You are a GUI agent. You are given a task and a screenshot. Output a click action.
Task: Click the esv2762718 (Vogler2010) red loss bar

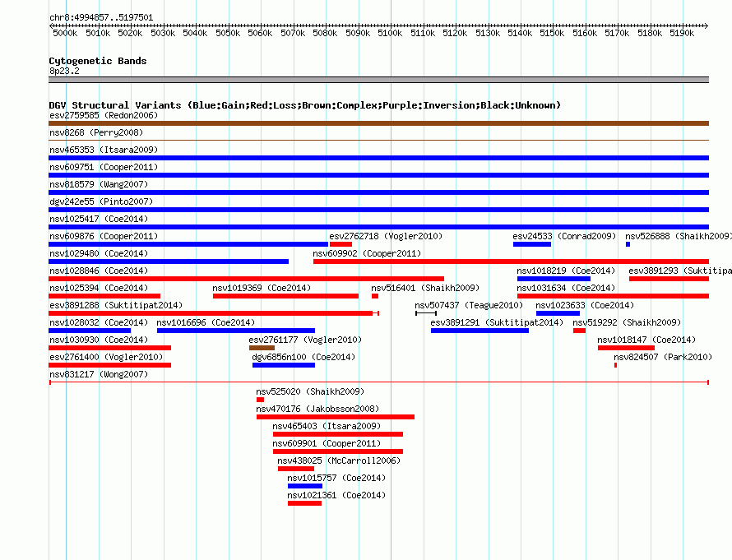click(341, 244)
